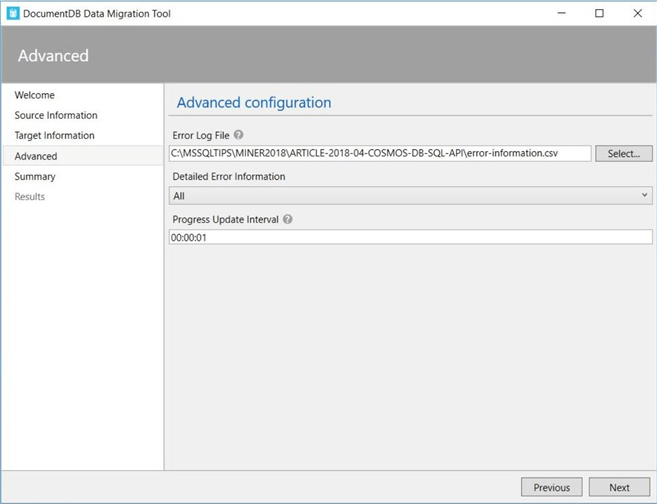The width and height of the screenshot is (657, 504).
Task: Click the Previous button
Action: point(551,487)
